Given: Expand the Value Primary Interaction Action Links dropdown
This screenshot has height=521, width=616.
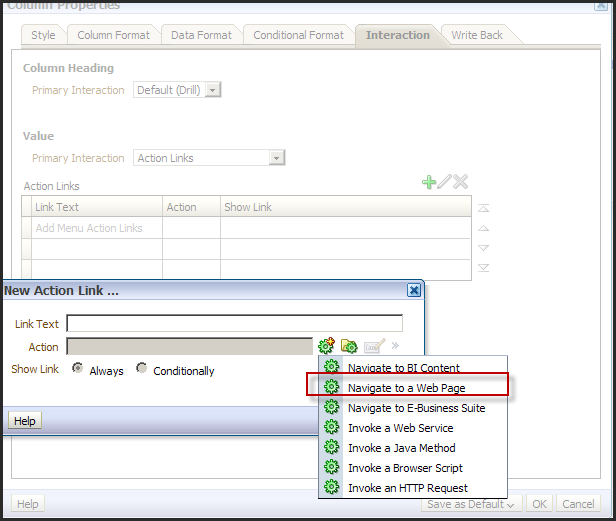Looking at the screenshot, I should pos(277,158).
